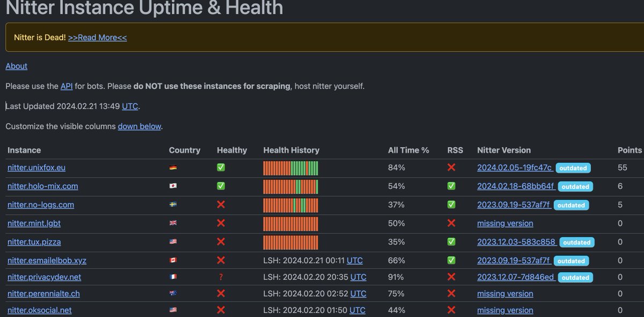Open nitter.esmailelbob.xyz instance
This screenshot has height=317, width=644.
coord(47,261)
